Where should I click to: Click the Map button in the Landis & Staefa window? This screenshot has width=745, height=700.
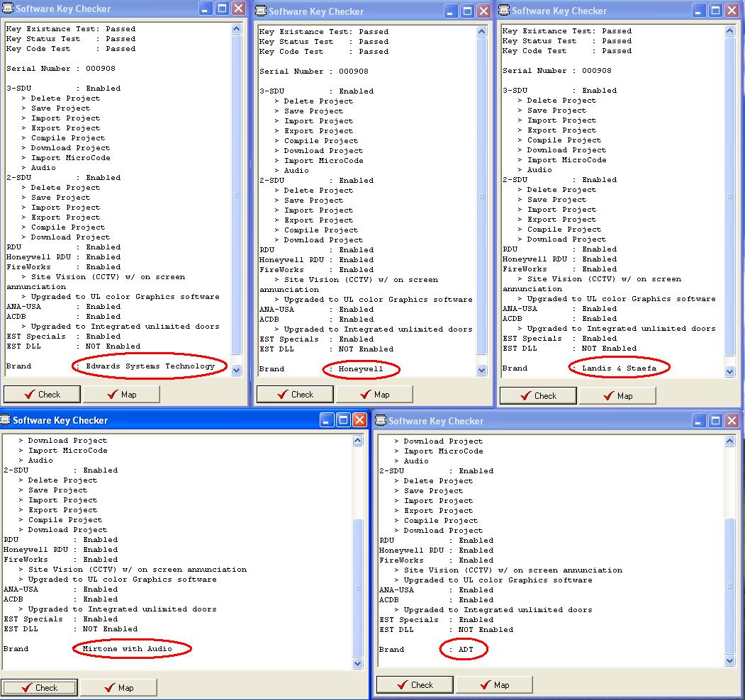click(617, 395)
